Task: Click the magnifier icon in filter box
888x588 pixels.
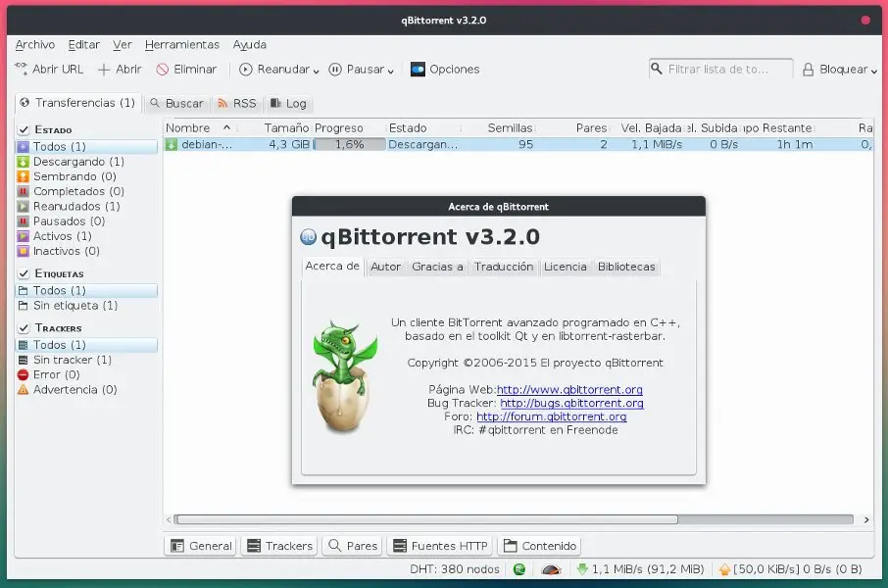Action: [657, 69]
